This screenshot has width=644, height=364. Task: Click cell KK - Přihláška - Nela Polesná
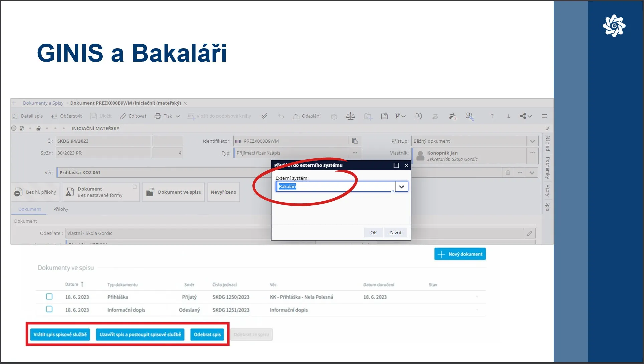(301, 297)
